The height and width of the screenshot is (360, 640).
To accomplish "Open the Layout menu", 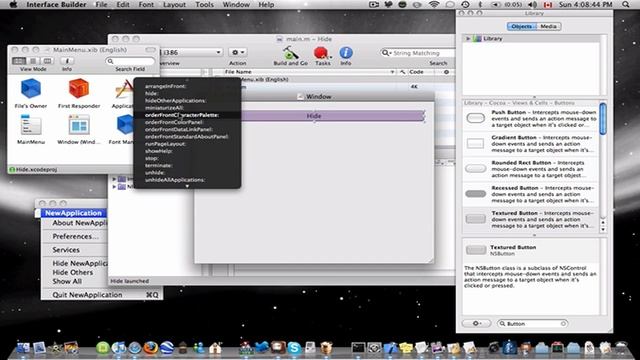I will pos(174,4).
